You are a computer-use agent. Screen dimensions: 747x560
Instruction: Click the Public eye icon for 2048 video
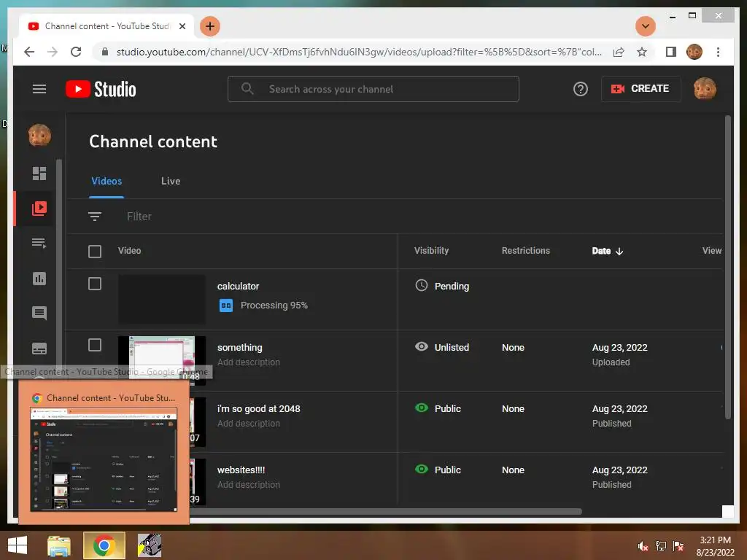(x=422, y=408)
